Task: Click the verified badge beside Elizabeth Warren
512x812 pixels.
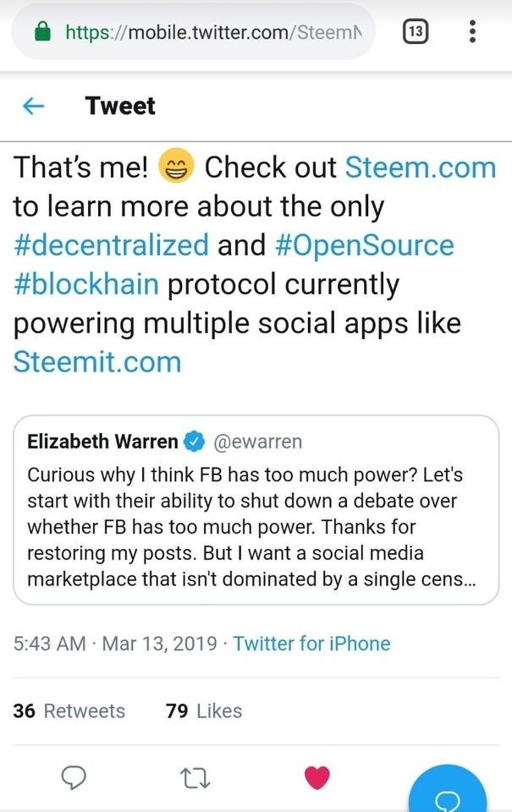Action: [195, 442]
